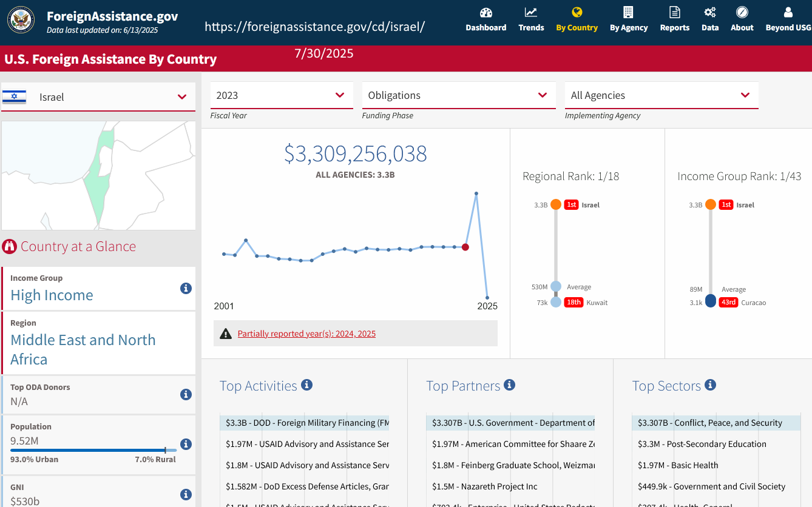Click the population urban/rural bar

(93, 450)
